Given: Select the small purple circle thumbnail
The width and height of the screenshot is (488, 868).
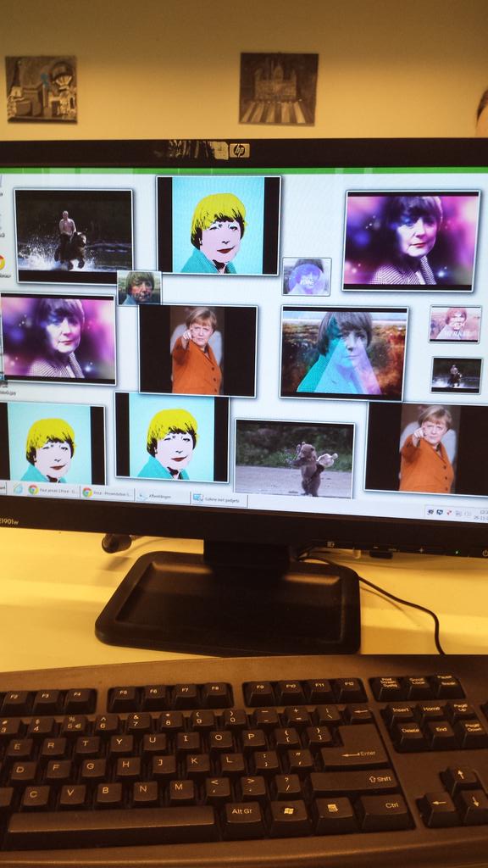Looking at the screenshot, I should [307, 277].
